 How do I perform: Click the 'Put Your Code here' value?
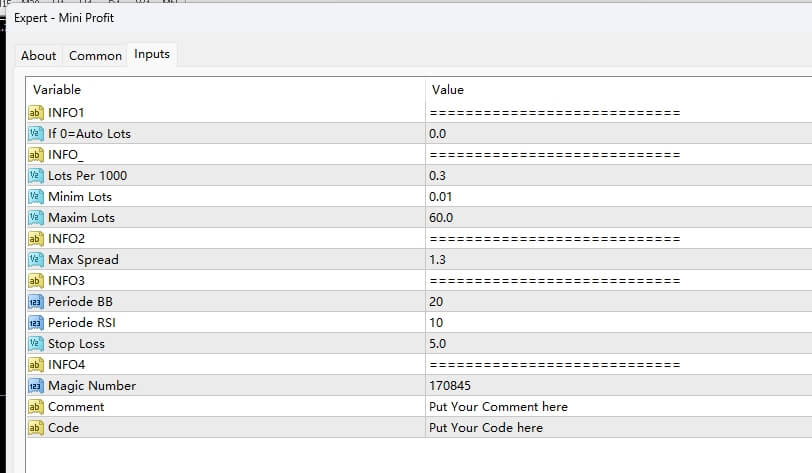pos(486,427)
